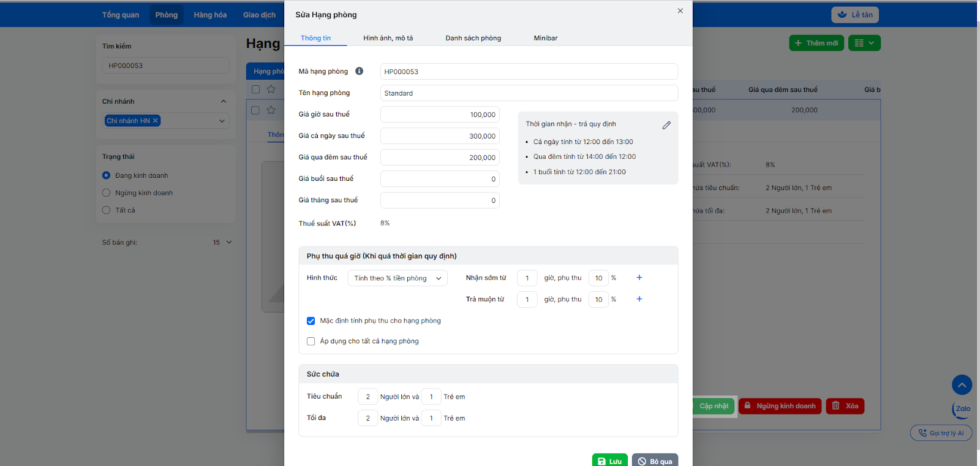Star the room class row in the table
The height and width of the screenshot is (466, 980).
(x=271, y=110)
